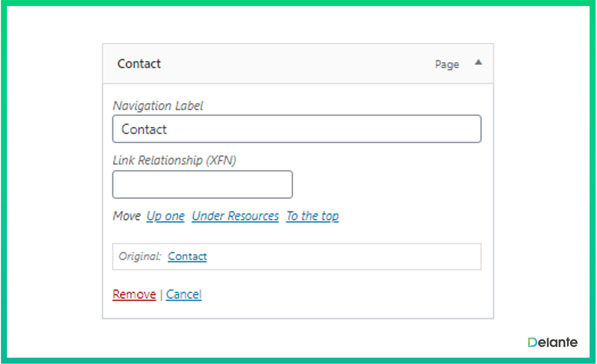The height and width of the screenshot is (364, 597).
Task: Click the separator between Remove and Cancel
Action: [x=160, y=294]
